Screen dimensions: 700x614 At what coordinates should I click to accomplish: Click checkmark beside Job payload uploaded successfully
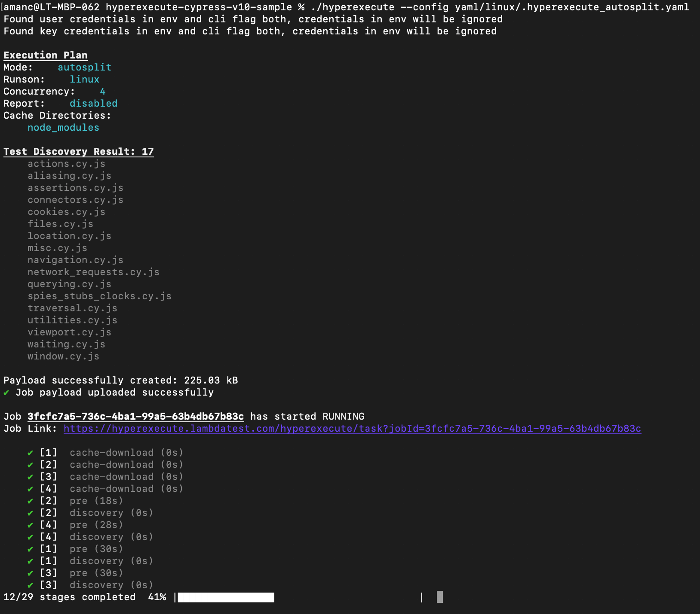point(6,393)
